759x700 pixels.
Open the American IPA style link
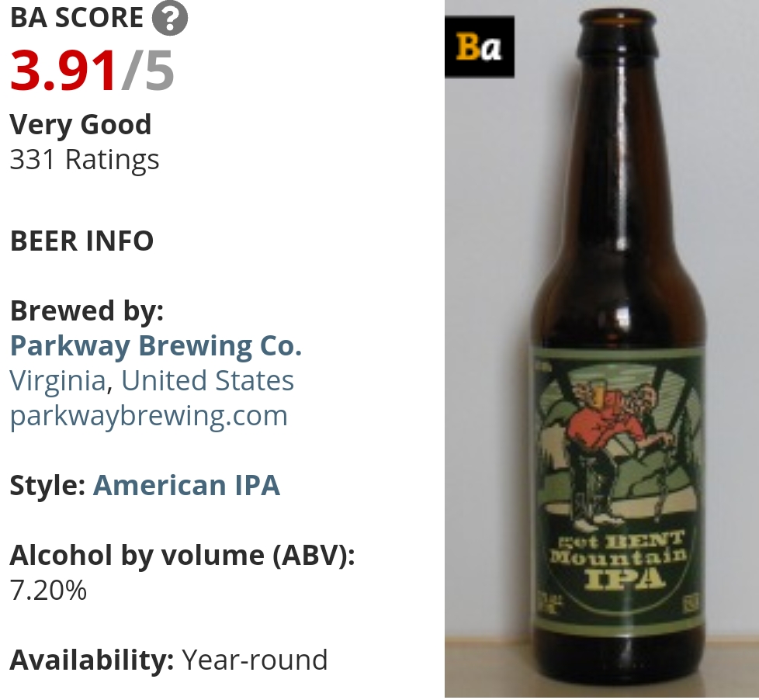(186, 485)
